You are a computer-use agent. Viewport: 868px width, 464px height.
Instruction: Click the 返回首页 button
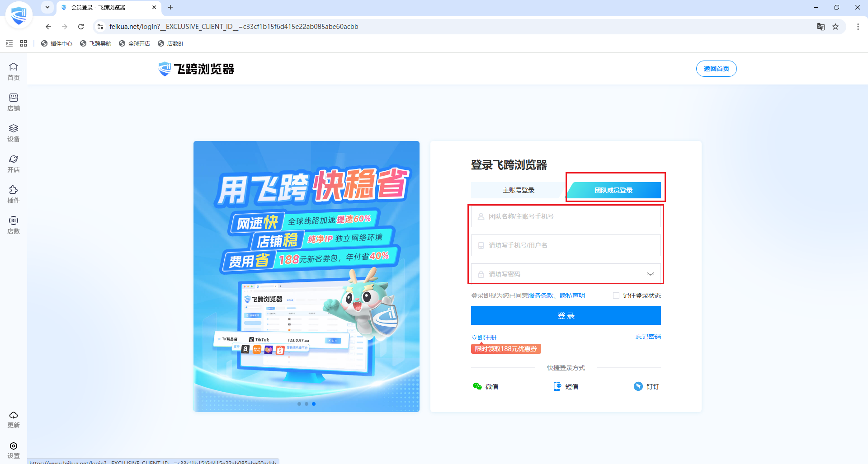[x=717, y=69]
